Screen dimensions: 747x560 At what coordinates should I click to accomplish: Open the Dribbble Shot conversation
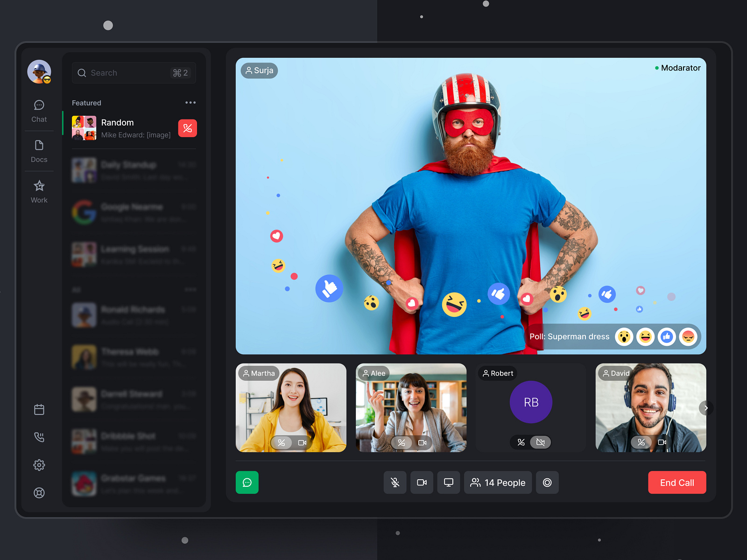coord(134,441)
